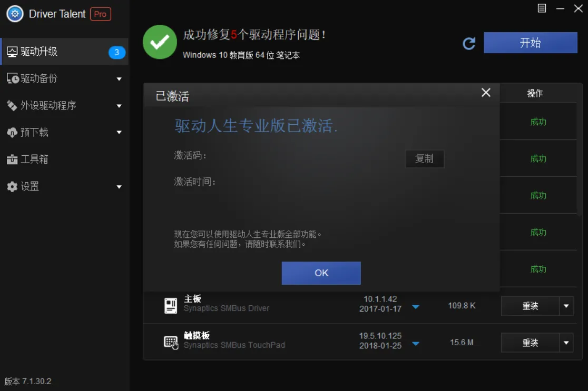Close the 已激活 dialog with X
Viewport: 588px width, 391px height.
point(486,93)
